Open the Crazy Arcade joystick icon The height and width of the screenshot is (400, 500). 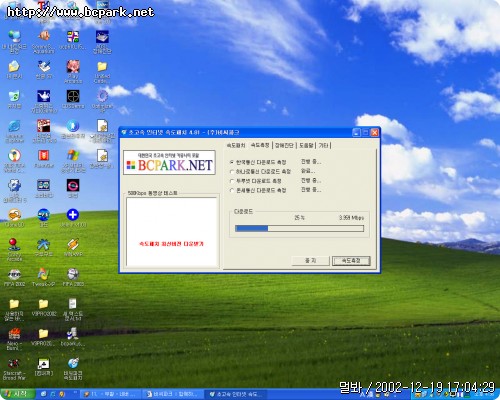(14, 249)
